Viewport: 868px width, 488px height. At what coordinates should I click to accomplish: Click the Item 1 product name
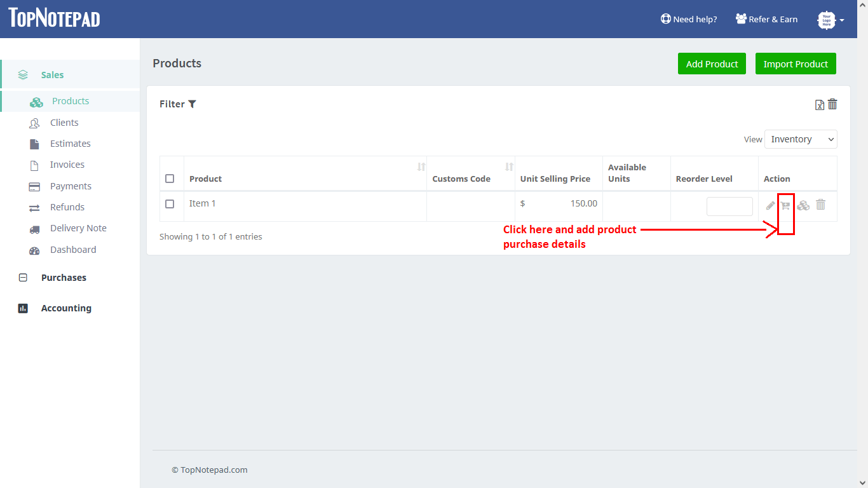click(x=203, y=203)
